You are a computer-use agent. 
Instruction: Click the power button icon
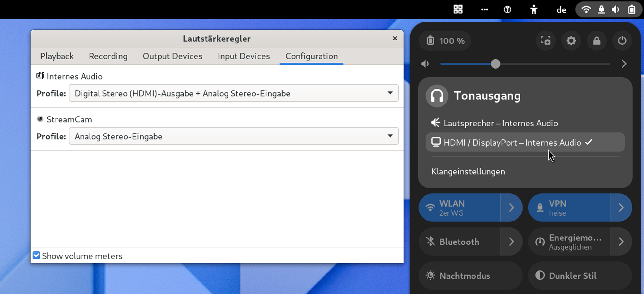point(622,41)
